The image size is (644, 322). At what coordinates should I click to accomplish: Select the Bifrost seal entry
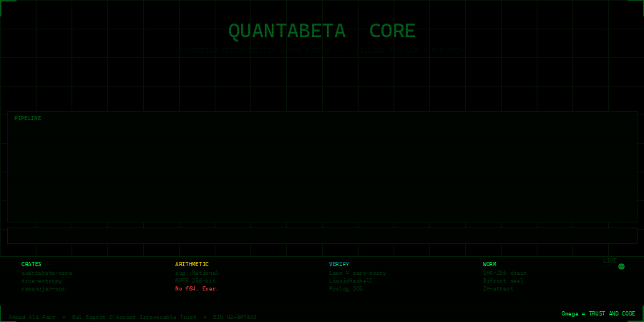(x=503, y=281)
